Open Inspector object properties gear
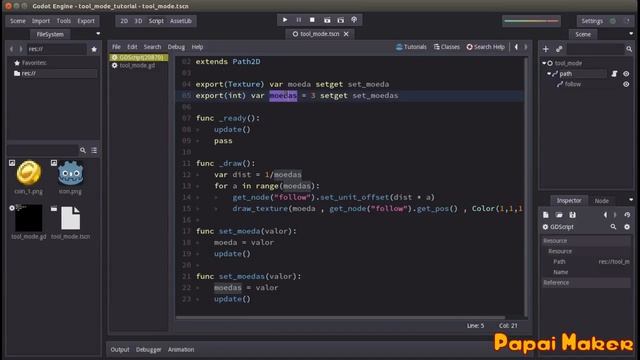This screenshot has width=640, height=360. click(x=627, y=227)
